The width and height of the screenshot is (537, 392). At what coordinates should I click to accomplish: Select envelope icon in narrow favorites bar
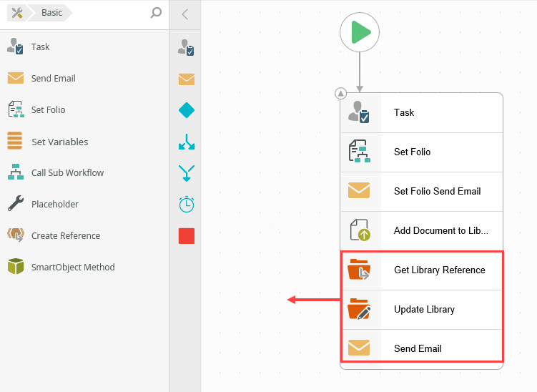[x=187, y=79]
